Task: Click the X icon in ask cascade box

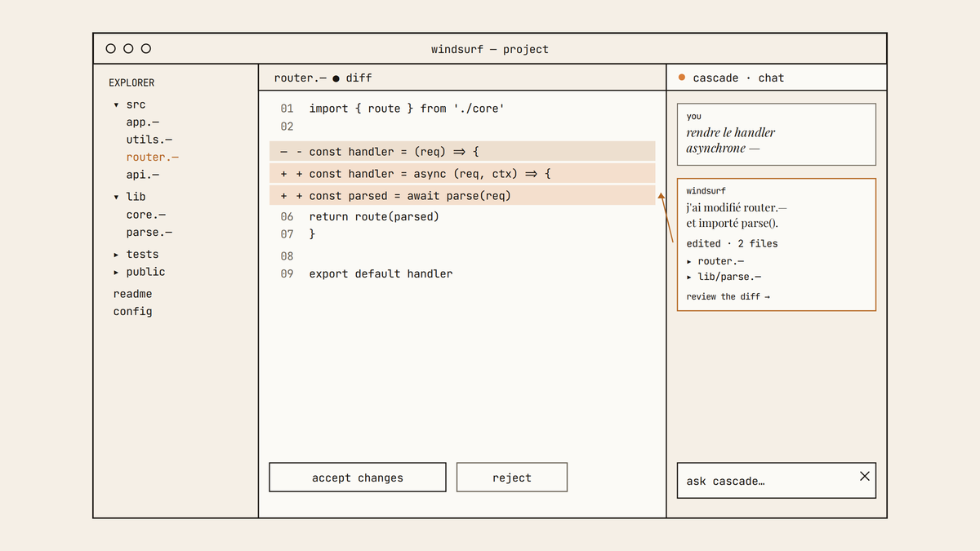Action: [x=865, y=476]
